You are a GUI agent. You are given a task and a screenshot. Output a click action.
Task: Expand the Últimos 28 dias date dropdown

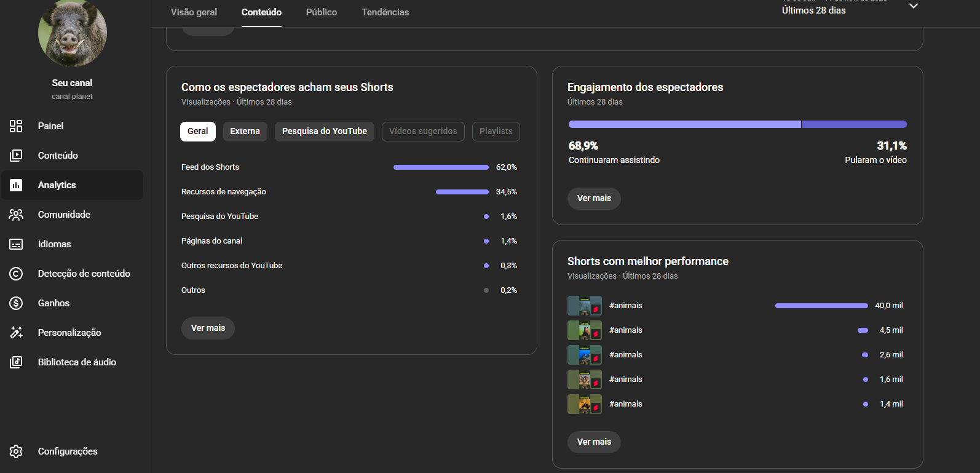(913, 6)
